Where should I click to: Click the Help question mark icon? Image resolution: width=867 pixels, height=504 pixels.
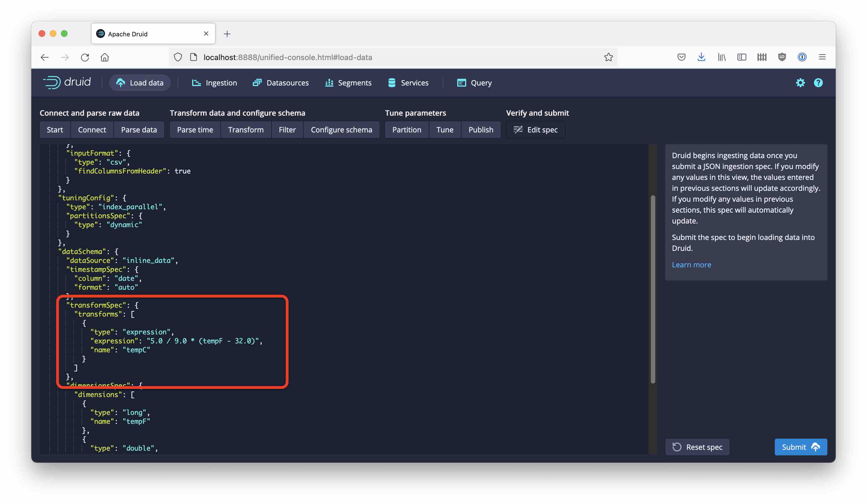[x=818, y=83]
